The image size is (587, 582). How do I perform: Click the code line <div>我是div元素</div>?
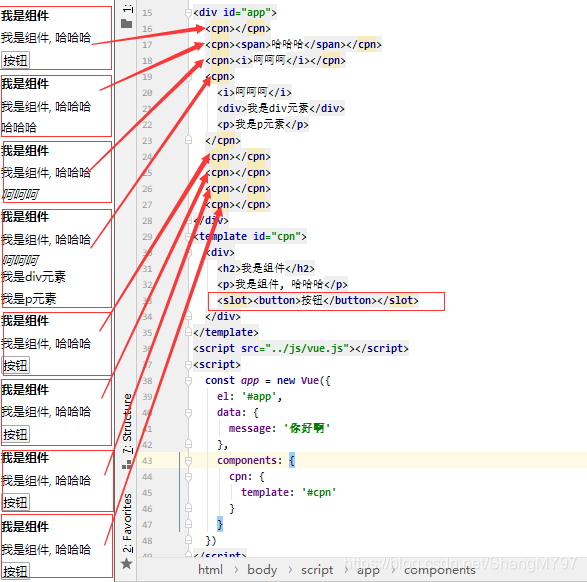coord(281,109)
